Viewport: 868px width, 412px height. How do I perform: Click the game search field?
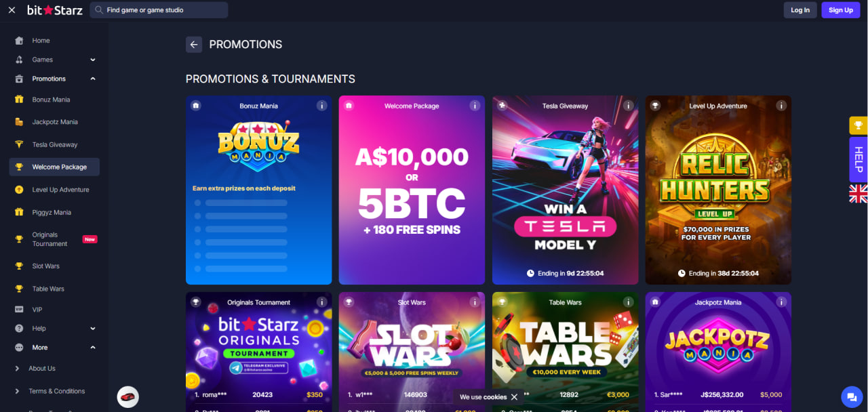[x=159, y=10]
